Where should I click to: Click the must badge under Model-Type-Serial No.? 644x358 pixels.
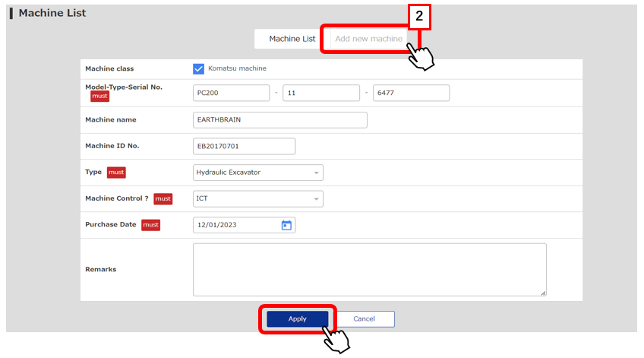click(99, 97)
